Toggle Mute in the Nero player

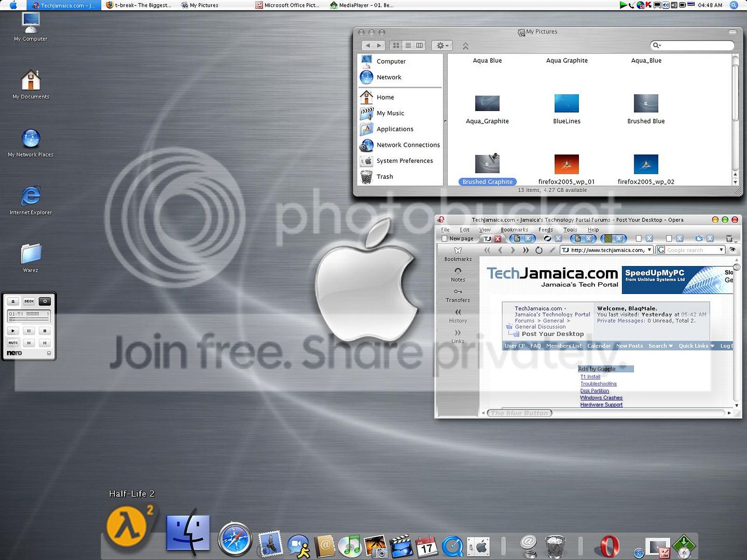(13, 343)
